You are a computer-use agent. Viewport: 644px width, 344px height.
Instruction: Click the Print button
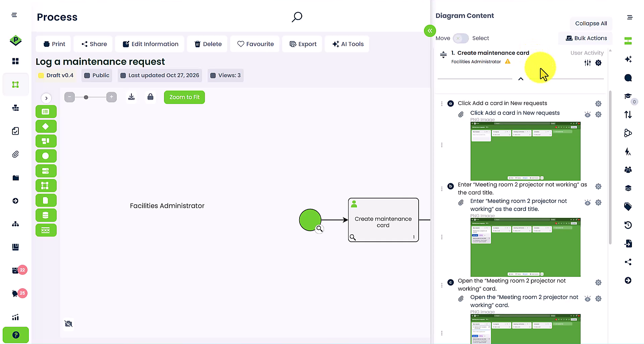(x=54, y=44)
